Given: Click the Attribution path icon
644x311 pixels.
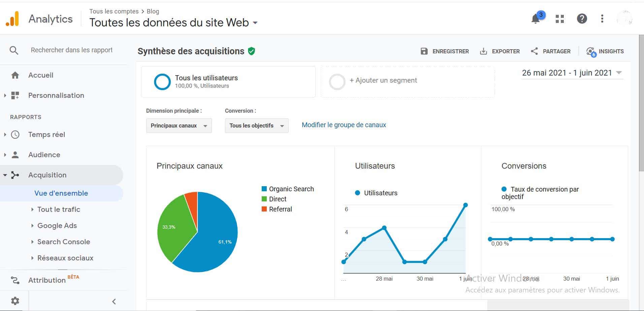Looking at the screenshot, I should tap(15, 280).
